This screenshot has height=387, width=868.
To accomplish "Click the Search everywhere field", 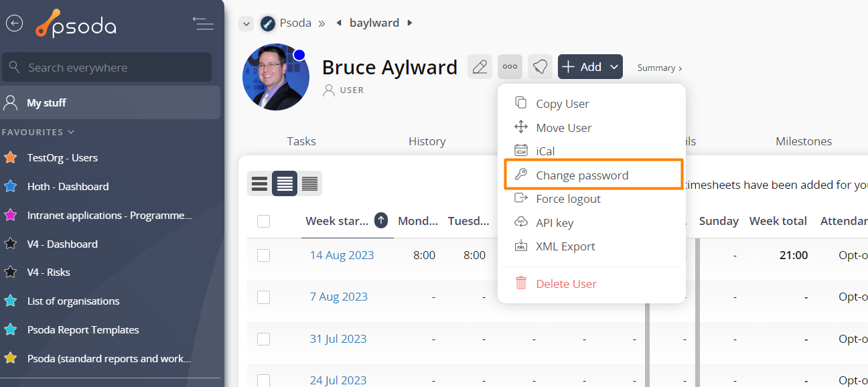I will [x=107, y=68].
